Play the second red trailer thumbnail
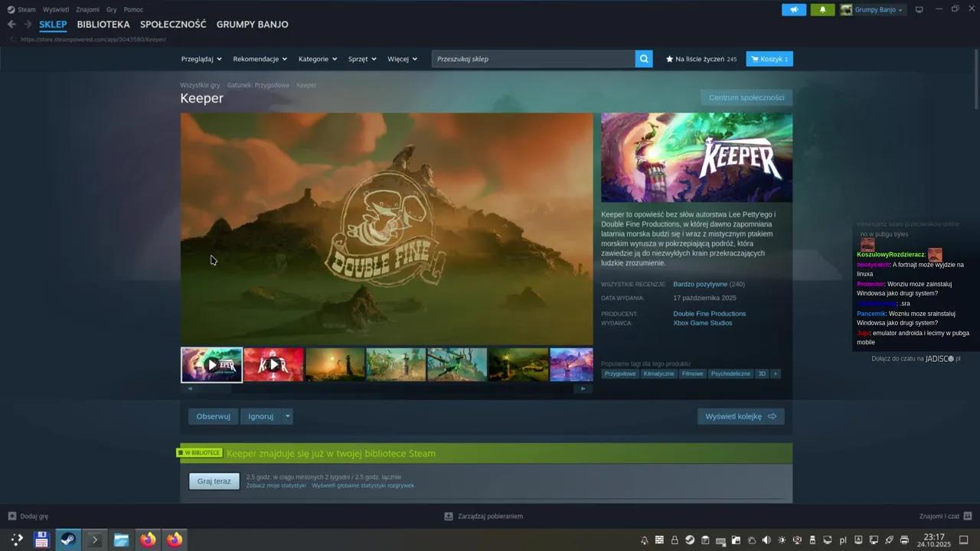The height and width of the screenshot is (551, 980). tap(274, 365)
